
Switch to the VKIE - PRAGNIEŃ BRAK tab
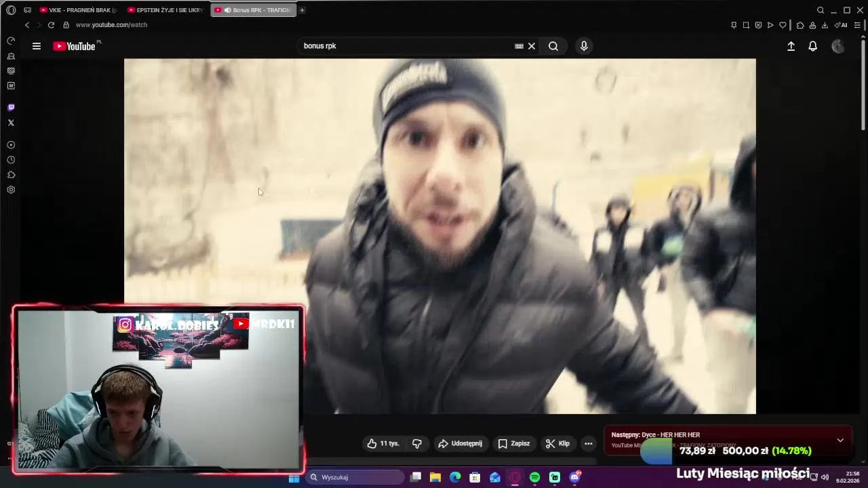(77, 10)
